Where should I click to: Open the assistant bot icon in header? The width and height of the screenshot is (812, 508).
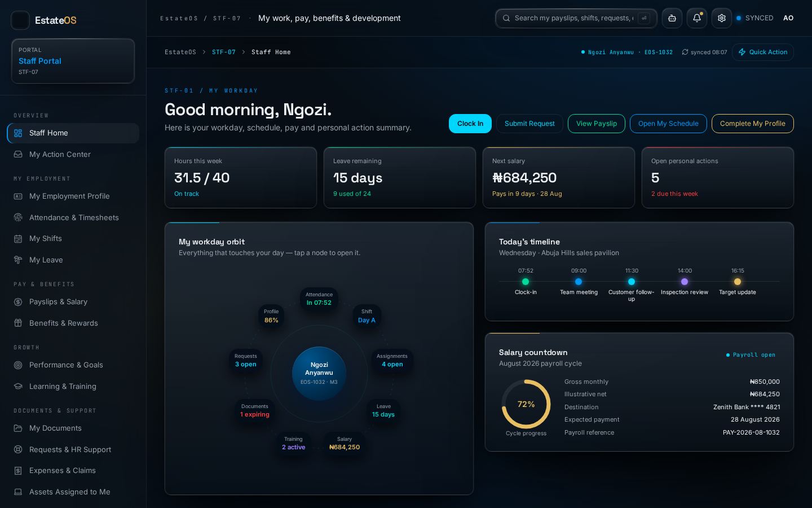point(672,18)
